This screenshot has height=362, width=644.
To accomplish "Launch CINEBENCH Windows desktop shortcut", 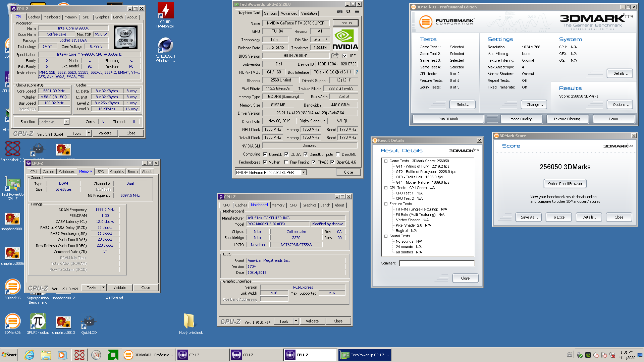I will point(165,50).
